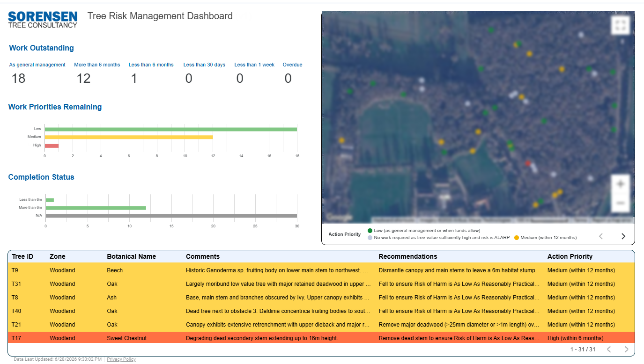Select the grey N/A completion bar
Screen dimensions: 644x364
(171, 216)
